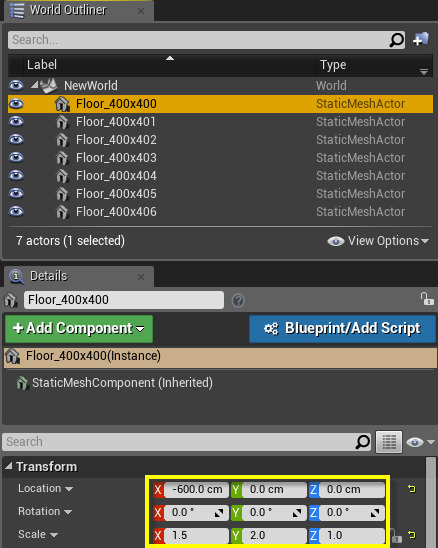This screenshot has width=438, height=548.
Task: Toggle eye icon for Floor_400x401
Action: (x=16, y=121)
